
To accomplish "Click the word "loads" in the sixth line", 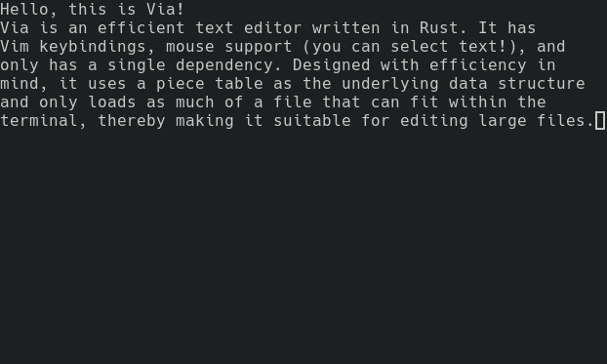I will [x=112, y=102].
